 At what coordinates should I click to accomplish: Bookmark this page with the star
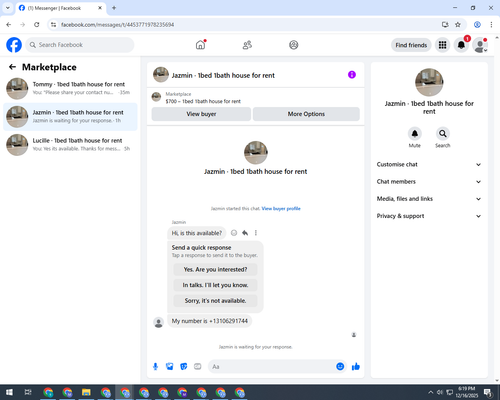pyautogui.click(x=458, y=25)
